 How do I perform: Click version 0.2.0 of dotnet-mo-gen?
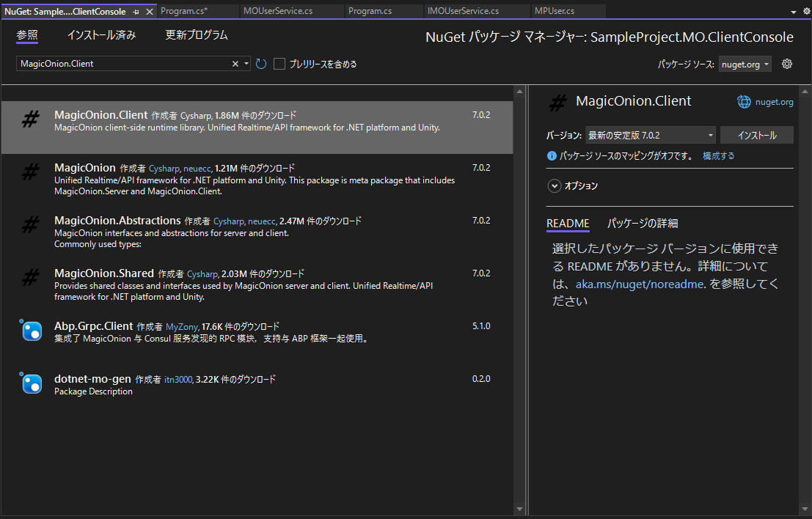point(481,379)
